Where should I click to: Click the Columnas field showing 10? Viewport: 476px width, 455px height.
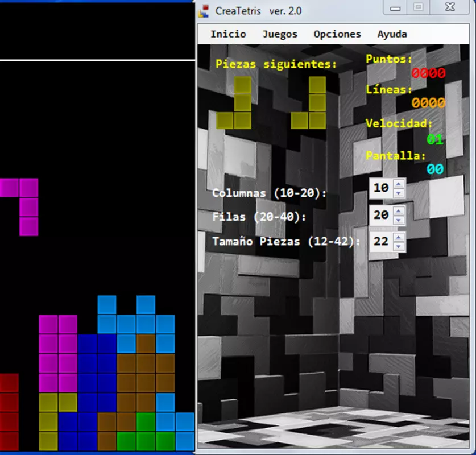tap(381, 188)
